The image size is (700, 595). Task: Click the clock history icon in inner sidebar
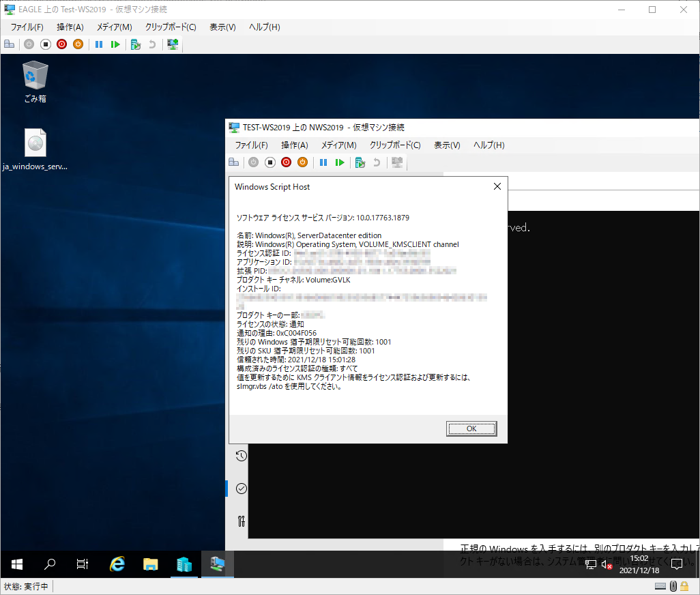pos(241,456)
